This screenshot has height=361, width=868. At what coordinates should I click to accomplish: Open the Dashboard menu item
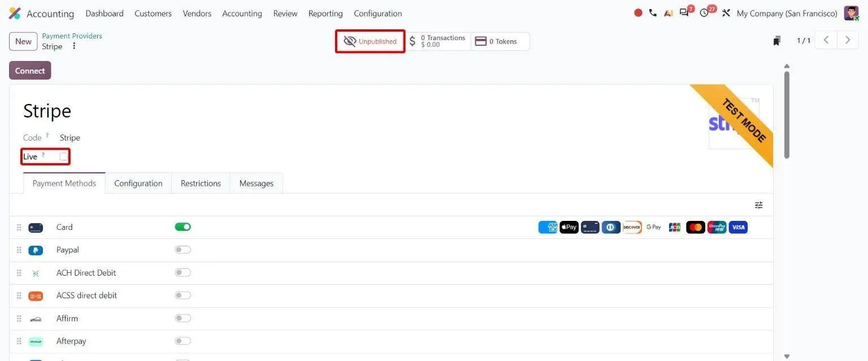(x=105, y=14)
